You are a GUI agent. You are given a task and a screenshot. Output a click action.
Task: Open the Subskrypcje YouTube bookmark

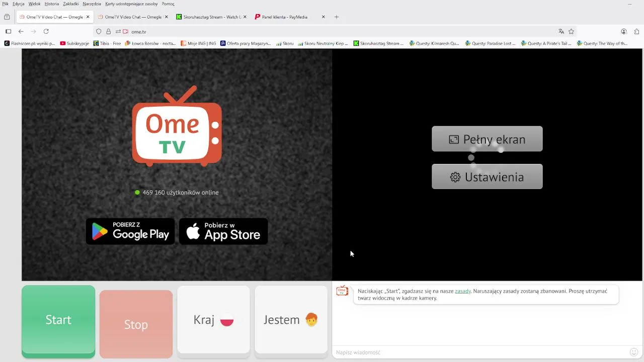click(x=74, y=43)
